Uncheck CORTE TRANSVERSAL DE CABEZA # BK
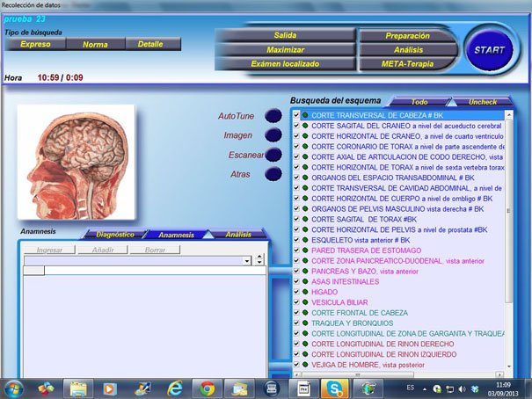This screenshot has width=532, height=399. tap(296, 115)
